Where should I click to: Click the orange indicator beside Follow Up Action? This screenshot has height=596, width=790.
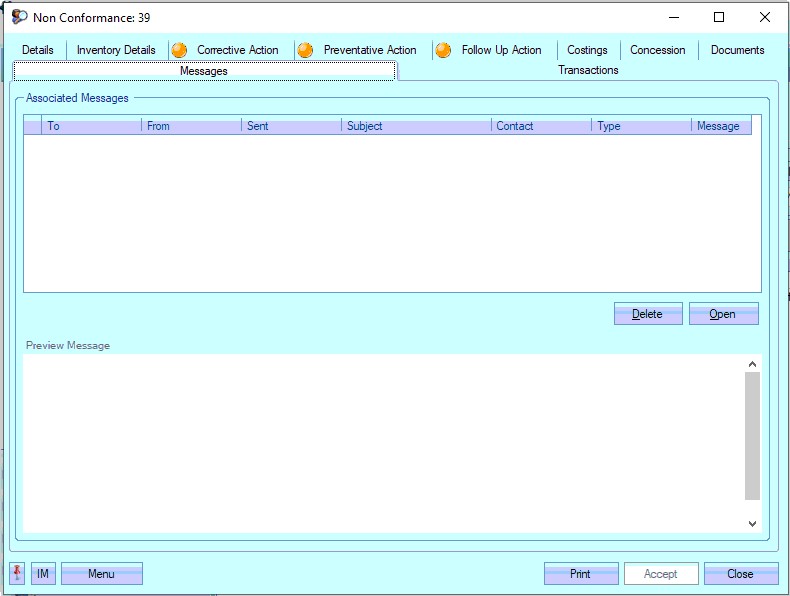click(443, 50)
